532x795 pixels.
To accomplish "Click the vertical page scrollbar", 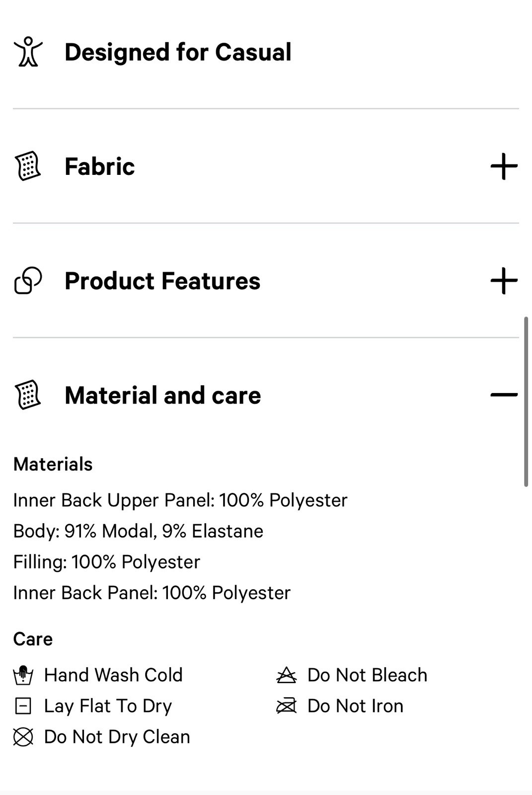I will click(x=526, y=401).
